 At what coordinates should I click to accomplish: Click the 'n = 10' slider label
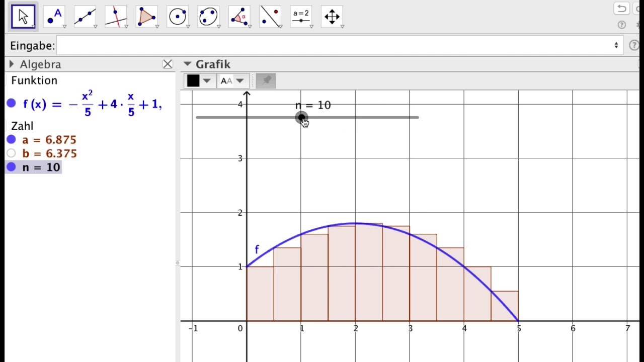(x=313, y=105)
